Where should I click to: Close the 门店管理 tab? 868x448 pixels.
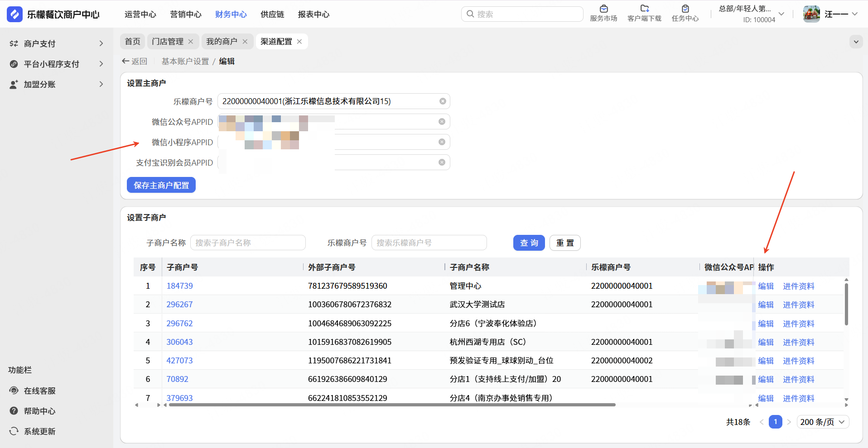point(191,42)
